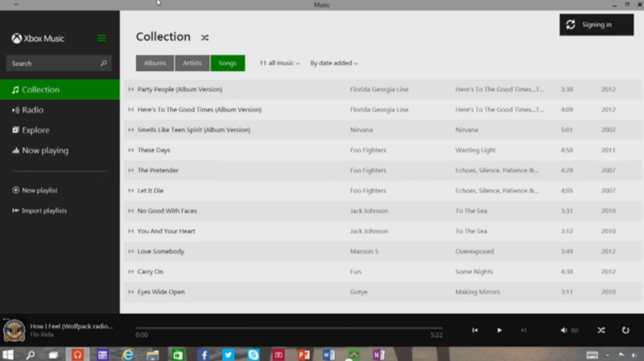Screen dimensions: 644x361
Task: Open Skype from the taskbar
Action: coord(254,355)
